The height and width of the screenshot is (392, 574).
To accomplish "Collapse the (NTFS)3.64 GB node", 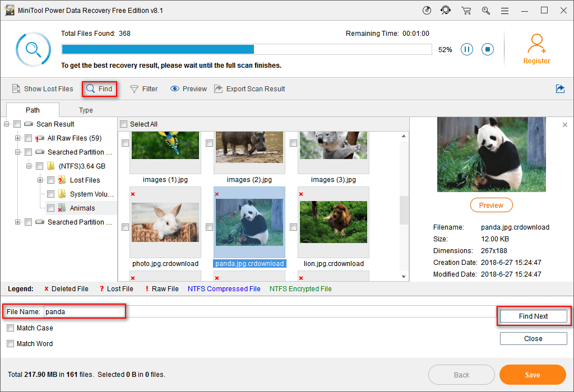I will point(29,166).
